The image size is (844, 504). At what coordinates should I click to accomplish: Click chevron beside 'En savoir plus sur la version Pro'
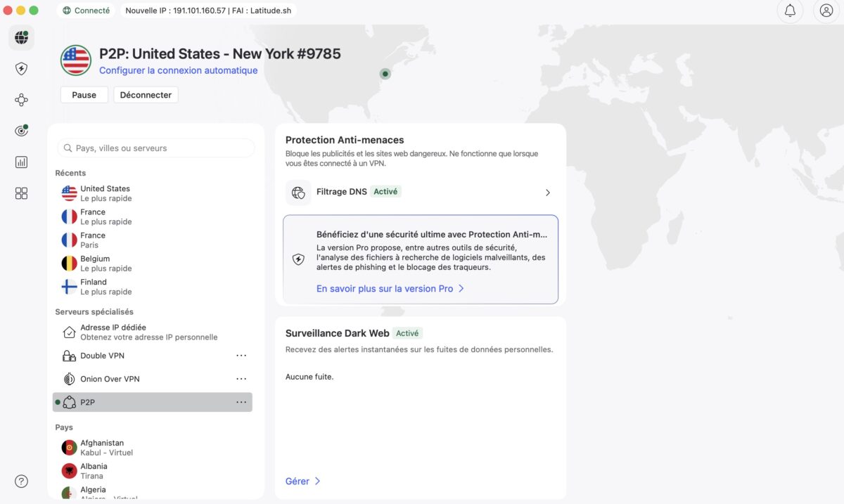coord(461,288)
